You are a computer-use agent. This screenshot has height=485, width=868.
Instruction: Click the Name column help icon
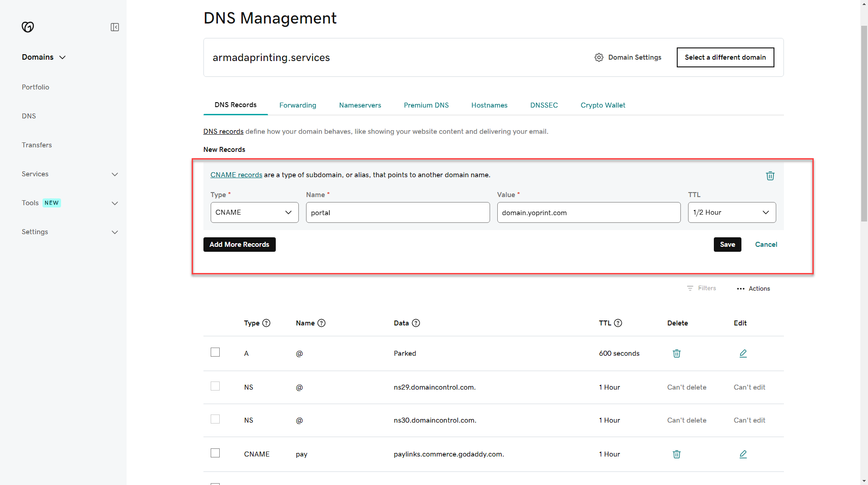[x=321, y=323]
